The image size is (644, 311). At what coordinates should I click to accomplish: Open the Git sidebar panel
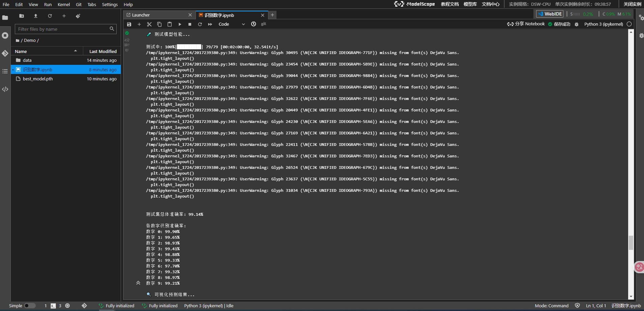5,53
